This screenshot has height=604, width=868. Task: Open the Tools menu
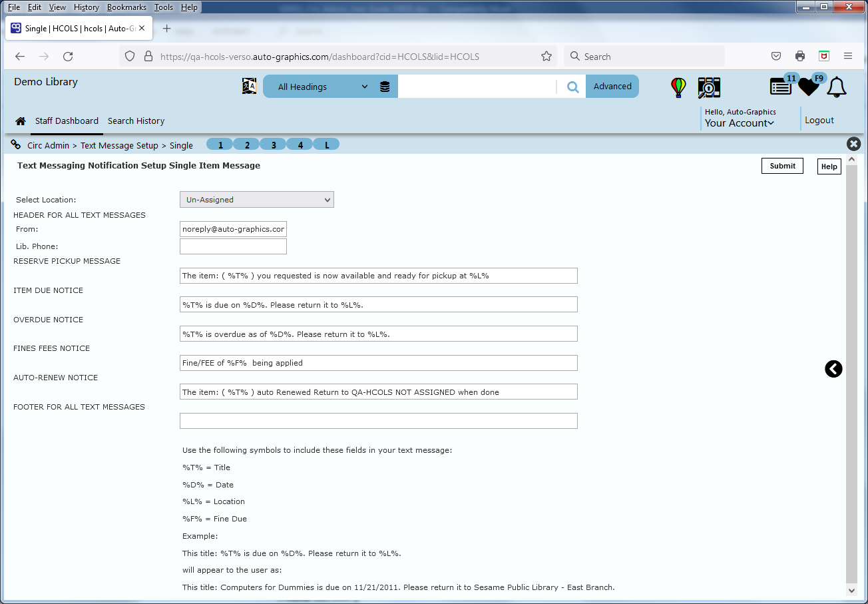pos(164,7)
